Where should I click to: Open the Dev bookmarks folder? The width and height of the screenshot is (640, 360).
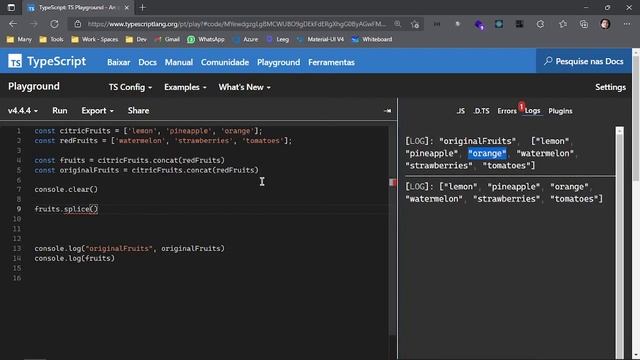[136, 39]
